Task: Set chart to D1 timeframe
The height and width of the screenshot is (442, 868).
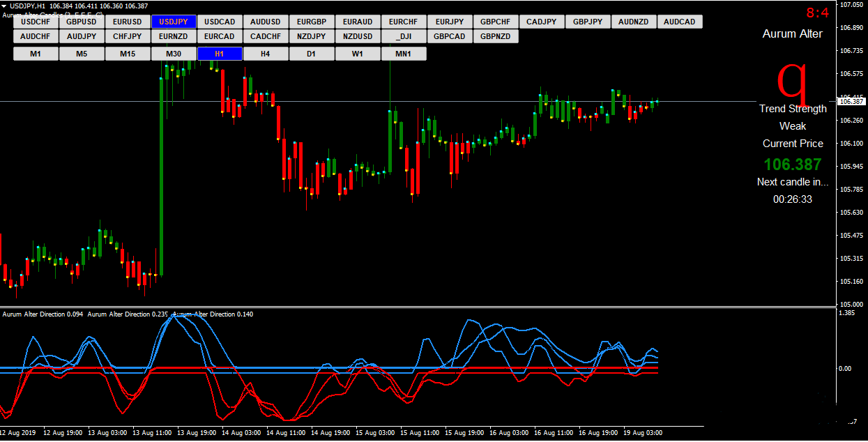Action: click(x=312, y=54)
